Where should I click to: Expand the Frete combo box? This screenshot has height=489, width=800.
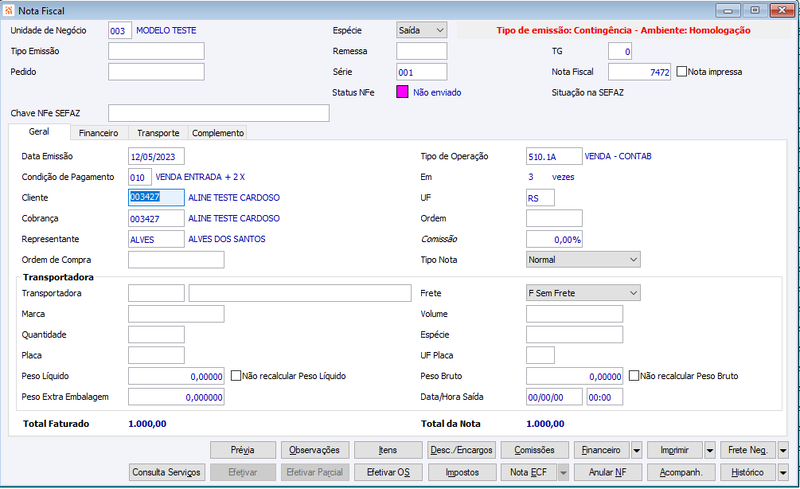tap(583, 294)
